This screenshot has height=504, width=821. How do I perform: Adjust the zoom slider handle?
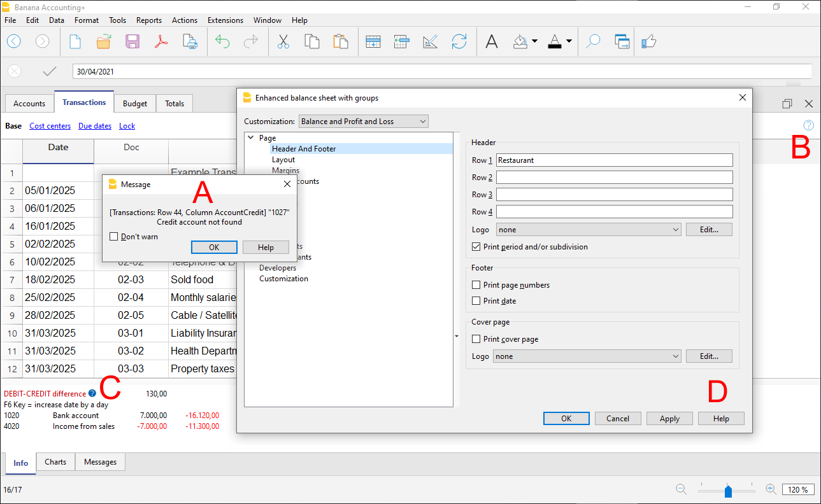pos(728,491)
